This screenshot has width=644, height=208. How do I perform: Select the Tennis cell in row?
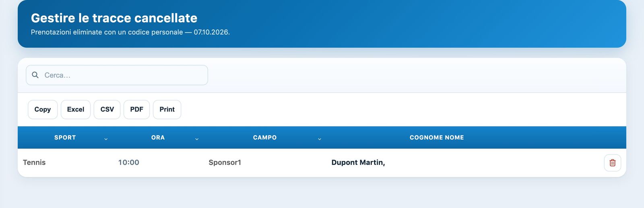coord(34,162)
